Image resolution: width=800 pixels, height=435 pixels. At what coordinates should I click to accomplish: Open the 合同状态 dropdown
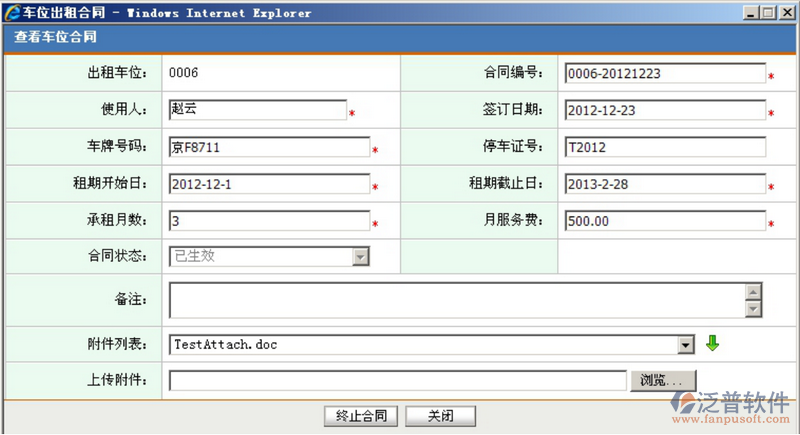[361, 257]
